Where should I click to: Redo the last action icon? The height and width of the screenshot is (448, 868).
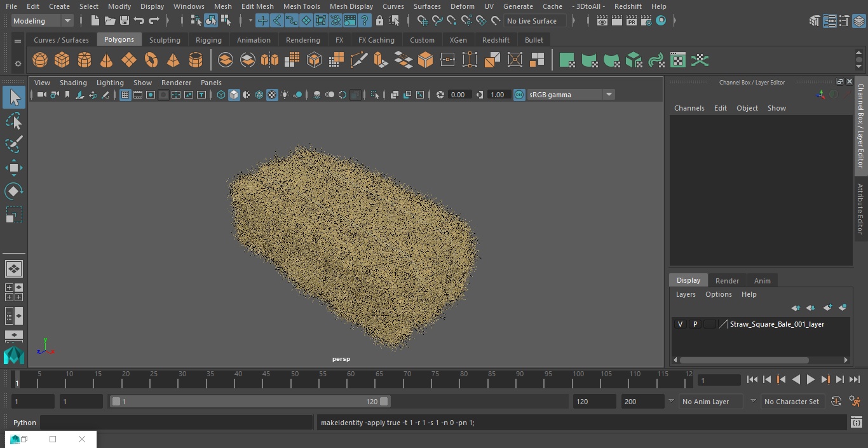(154, 21)
